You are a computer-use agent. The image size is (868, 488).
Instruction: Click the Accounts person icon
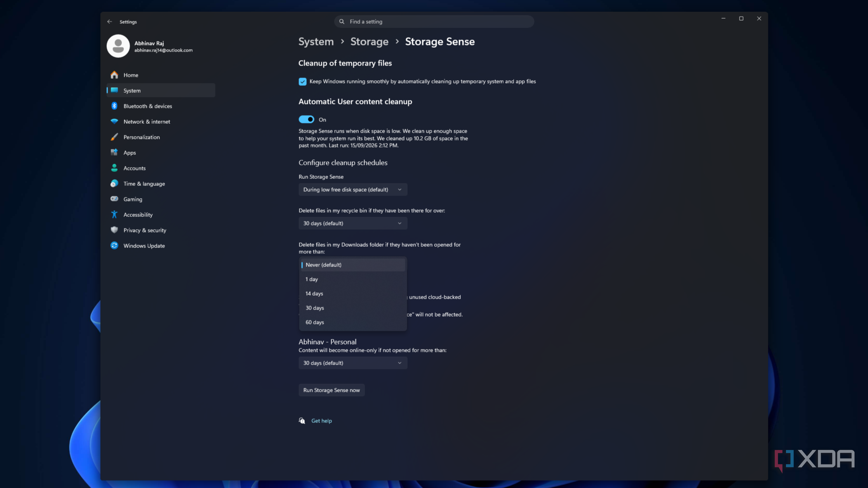(114, 168)
